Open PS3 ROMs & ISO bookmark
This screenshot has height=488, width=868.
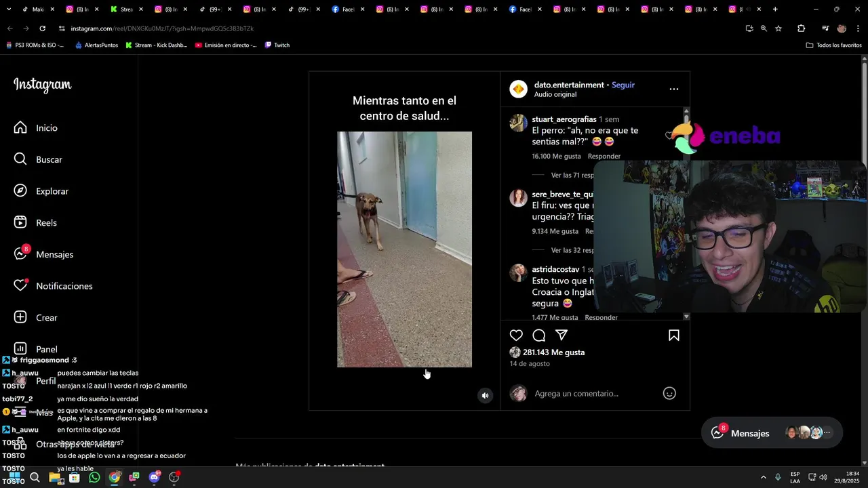(x=35, y=45)
